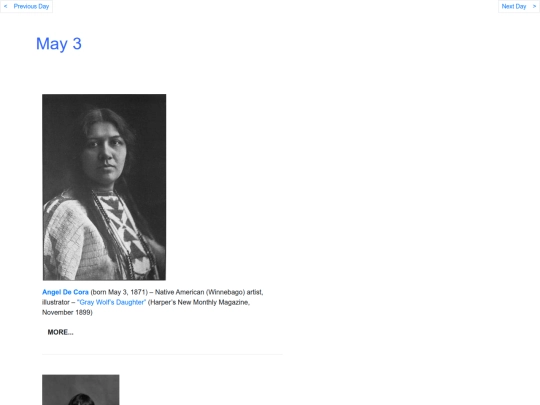Viewport: 540px width, 405px height.
Task: Click the dark hair in the bottom thumbnail
Action: (x=81, y=399)
